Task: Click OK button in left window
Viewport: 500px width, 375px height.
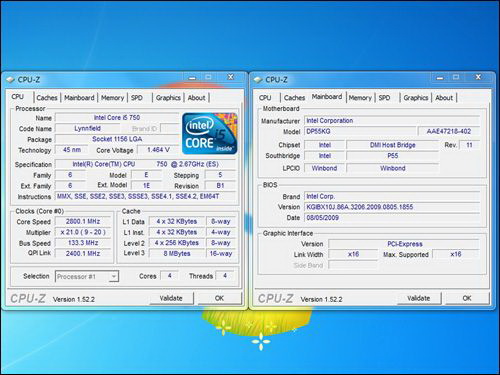Action: [219, 298]
